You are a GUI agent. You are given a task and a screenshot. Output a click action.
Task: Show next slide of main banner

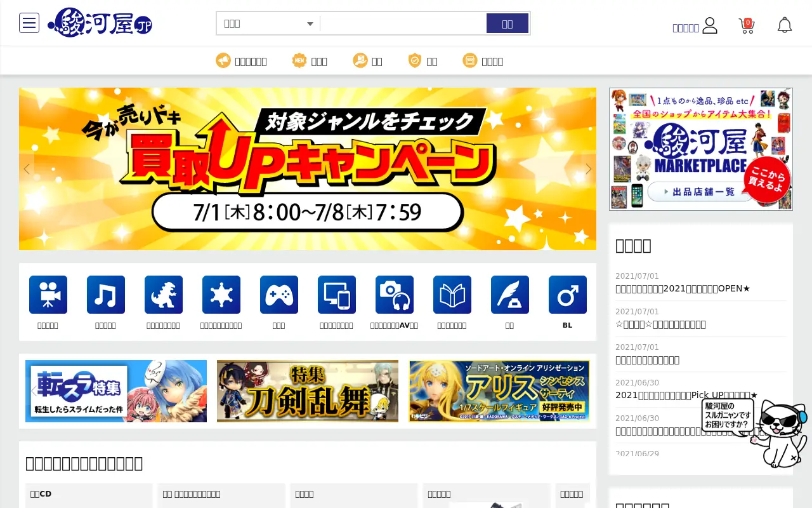click(x=589, y=169)
